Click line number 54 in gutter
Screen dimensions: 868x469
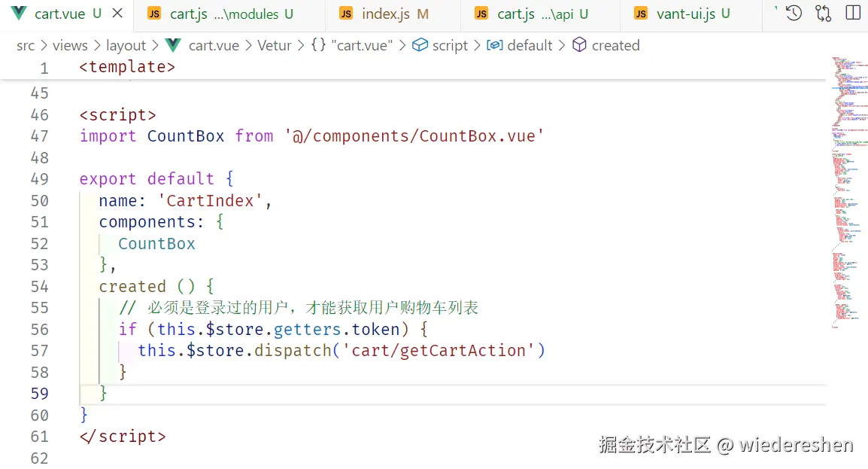pyautogui.click(x=39, y=286)
